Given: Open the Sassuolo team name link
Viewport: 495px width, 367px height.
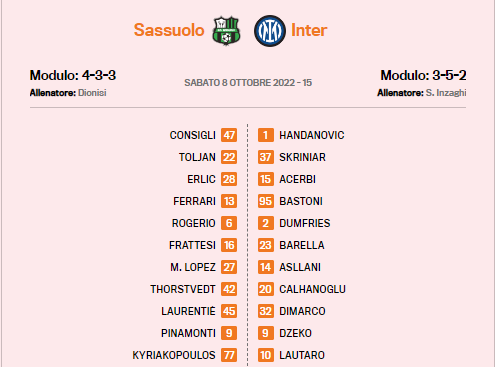Looking at the screenshot, I should tap(169, 30).
